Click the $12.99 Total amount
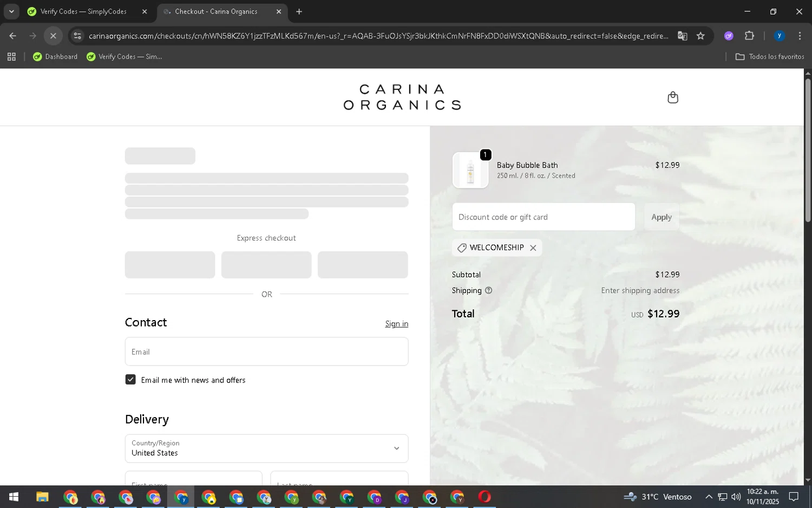This screenshot has width=812, height=508. pos(664,314)
